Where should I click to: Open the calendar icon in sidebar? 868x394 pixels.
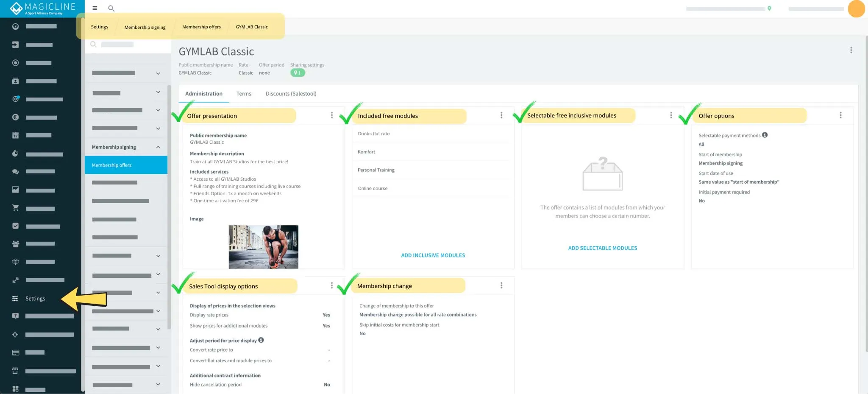15,135
